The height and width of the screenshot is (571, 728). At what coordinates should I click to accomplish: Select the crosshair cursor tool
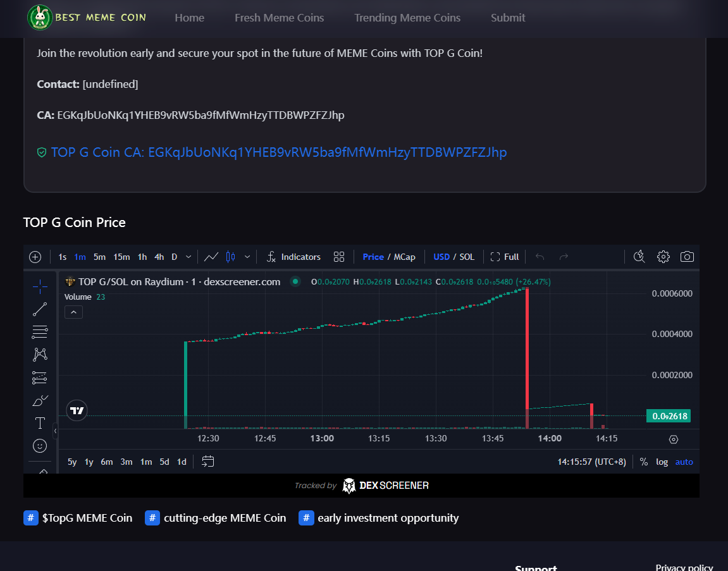(40, 286)
